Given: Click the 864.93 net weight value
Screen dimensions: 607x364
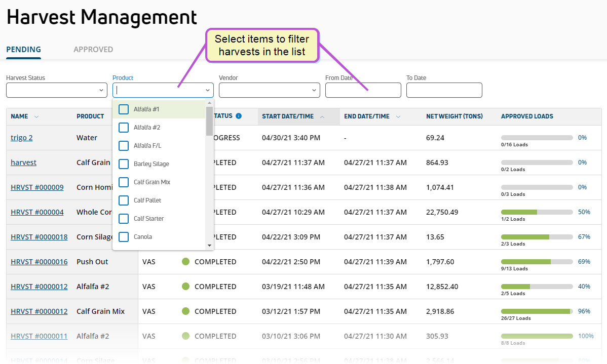Looking at the screenshot, I should click(x=437, y=163).
